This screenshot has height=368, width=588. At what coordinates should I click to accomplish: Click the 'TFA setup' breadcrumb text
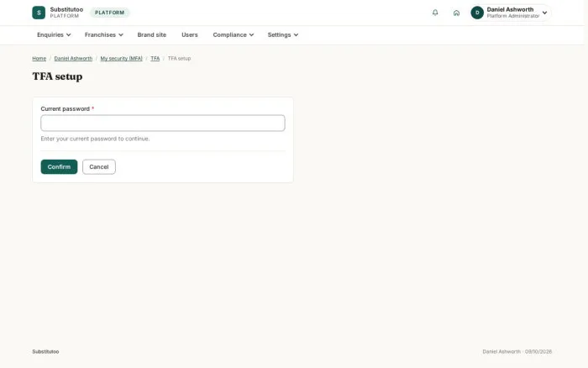point(179,59)
